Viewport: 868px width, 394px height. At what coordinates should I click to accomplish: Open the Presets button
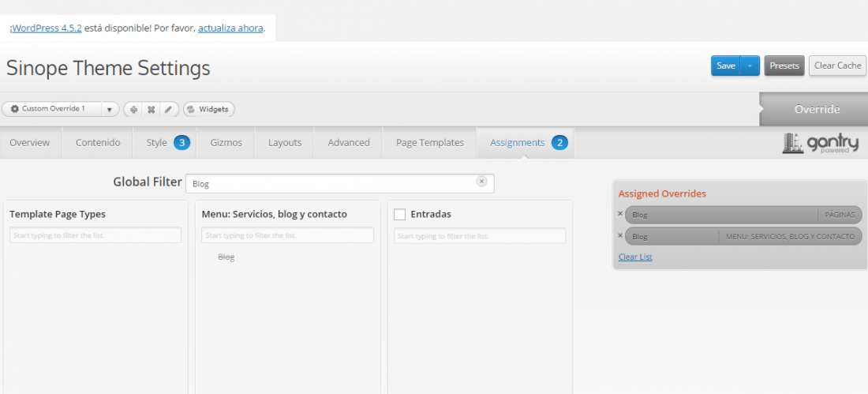(x=784, y=66)
